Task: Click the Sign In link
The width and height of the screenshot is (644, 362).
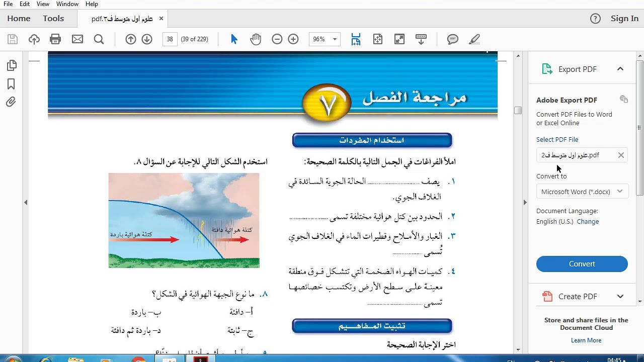Action: (x=624, y=19)
